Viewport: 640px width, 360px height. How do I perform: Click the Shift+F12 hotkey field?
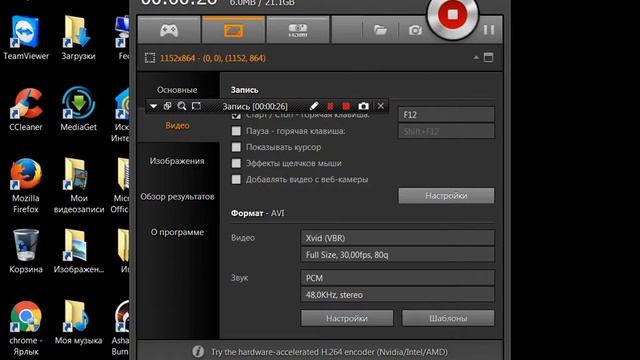pyautogui.click(x=446, y=131)
